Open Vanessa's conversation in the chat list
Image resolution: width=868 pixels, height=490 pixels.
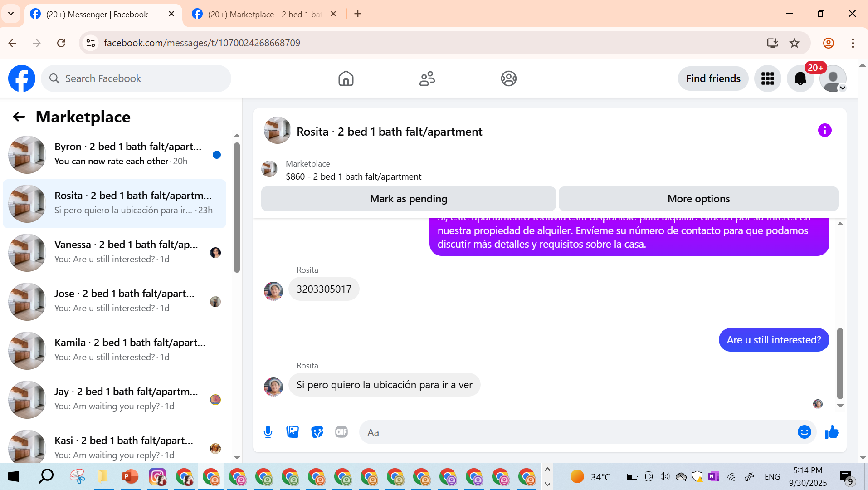114,252
